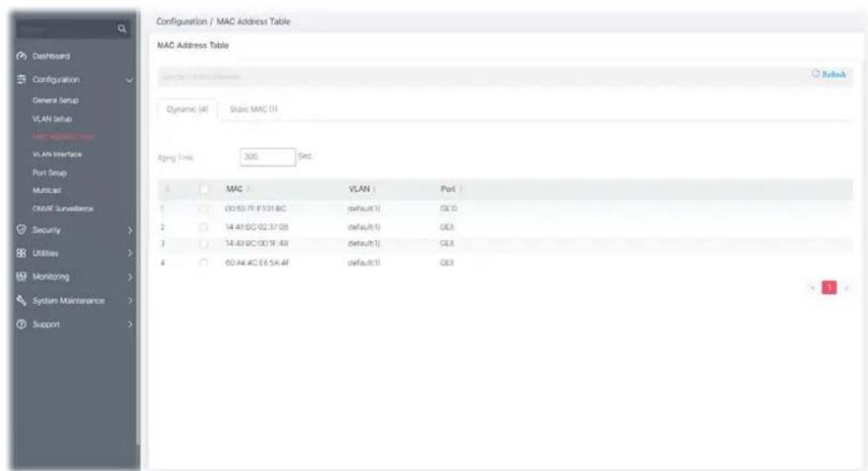Tick the select-all checkbox in table header
The height and width of the screenshot is (471, 868).
tap(205, 189)
